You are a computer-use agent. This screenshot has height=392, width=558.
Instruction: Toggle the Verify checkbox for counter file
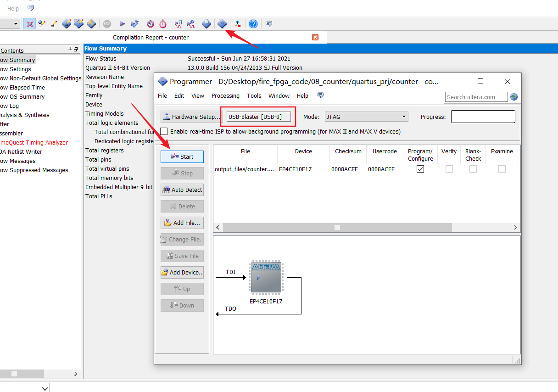click(x=449, y=169)
